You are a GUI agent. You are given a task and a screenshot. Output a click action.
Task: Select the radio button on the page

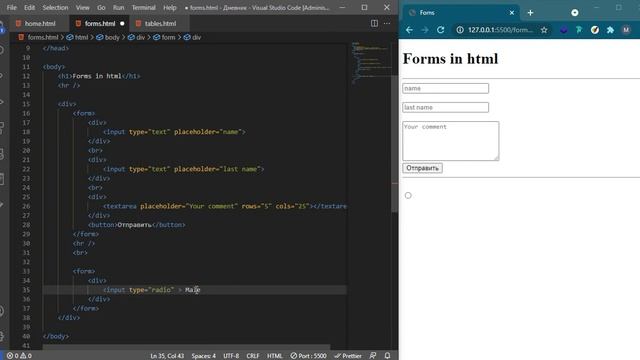[x=408, y=196]
